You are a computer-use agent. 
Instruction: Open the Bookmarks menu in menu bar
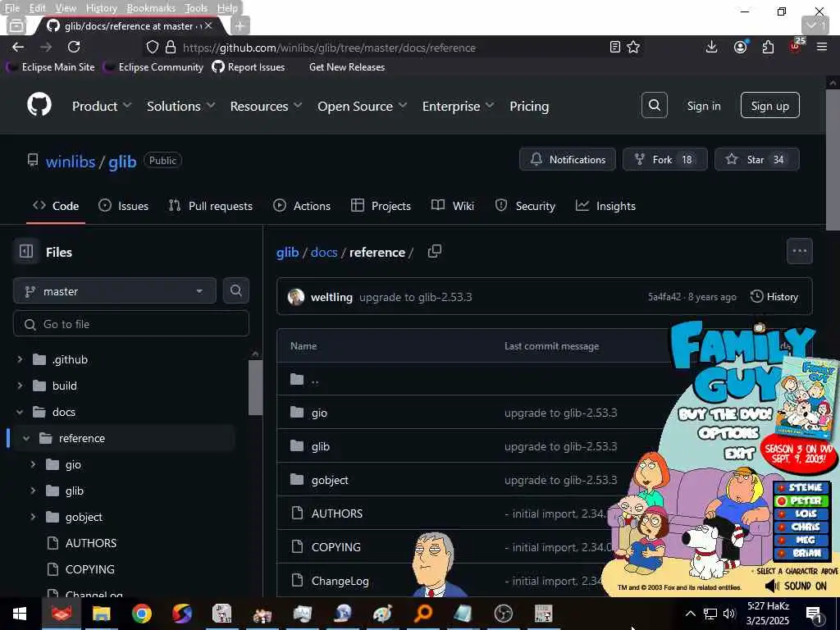point(151,8)
